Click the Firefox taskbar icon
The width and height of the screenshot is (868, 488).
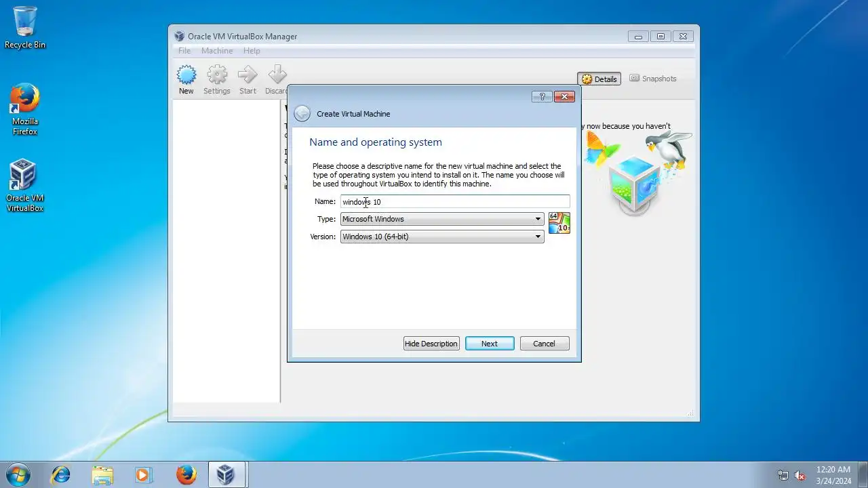[x=186, y=474]
